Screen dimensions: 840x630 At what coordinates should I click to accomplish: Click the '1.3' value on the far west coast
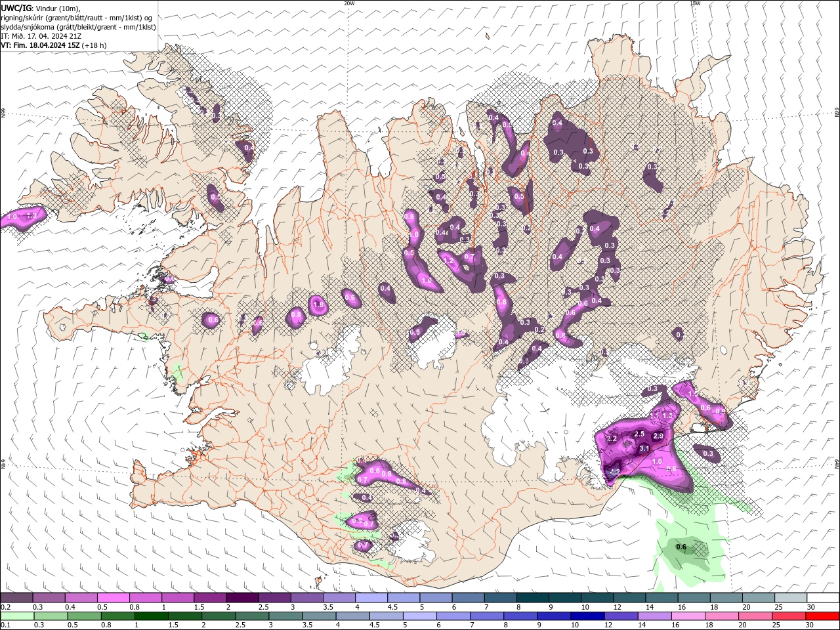pyautogui.click(x=31, y=215)
